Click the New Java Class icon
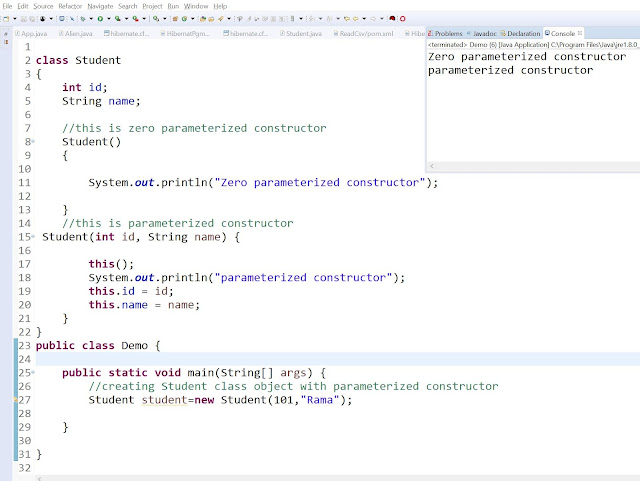The height and width of the screenshot is (481, 640). click(x=184, y=19)
